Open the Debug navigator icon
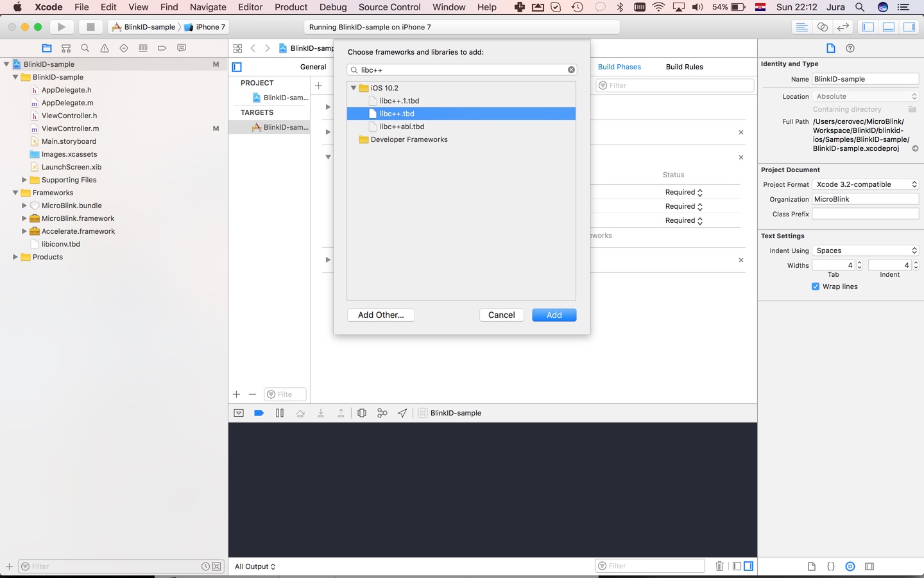Screen dimensions: 924x578 pyautogui.click(x=143, y=48)
